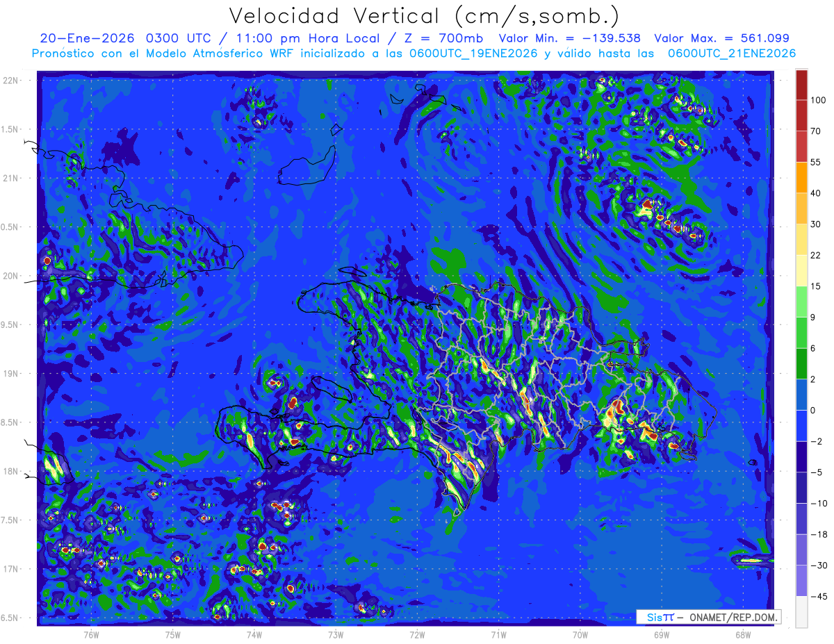Click the 'Valor Max. = 561.099' text
The image size is (834, 644).
coord(721,38)
